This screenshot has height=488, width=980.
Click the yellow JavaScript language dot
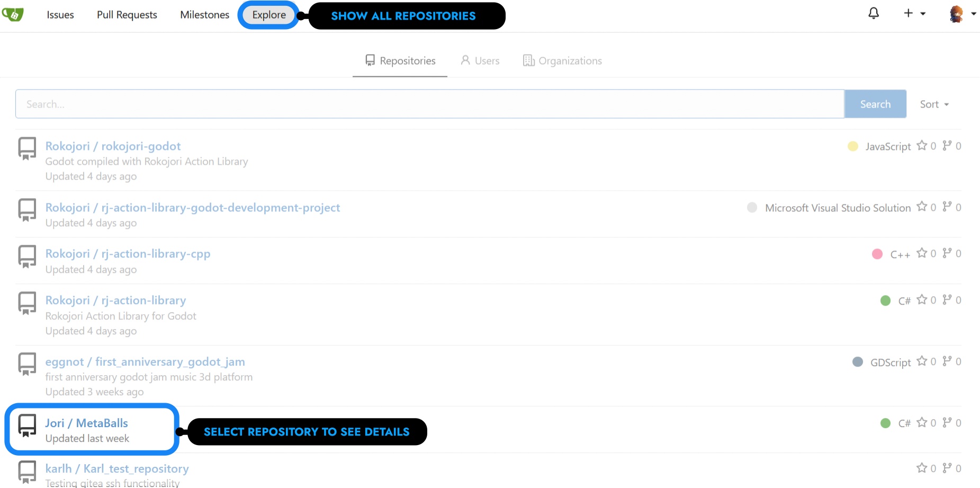click(x=853, y=146)
